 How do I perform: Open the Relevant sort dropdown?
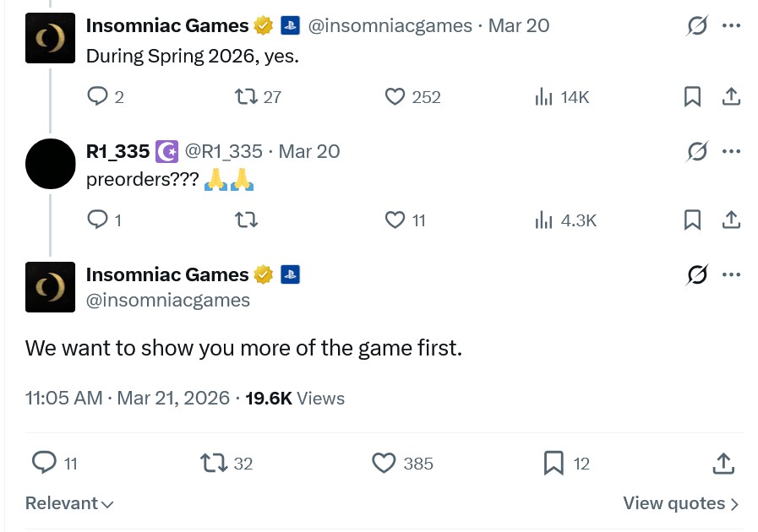(69, 503)
